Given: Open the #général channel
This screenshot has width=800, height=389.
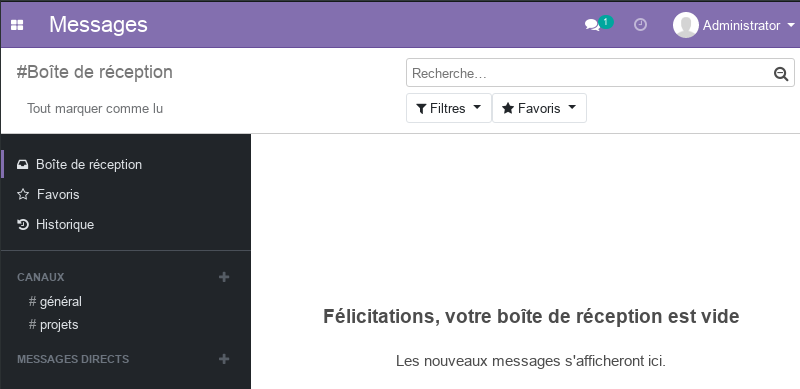Looking at the screenshot, I should point(55,301).
